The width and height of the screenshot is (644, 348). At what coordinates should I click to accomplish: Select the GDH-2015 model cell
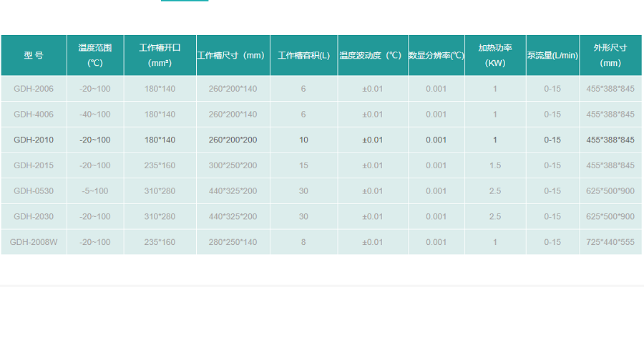(34, 165)
